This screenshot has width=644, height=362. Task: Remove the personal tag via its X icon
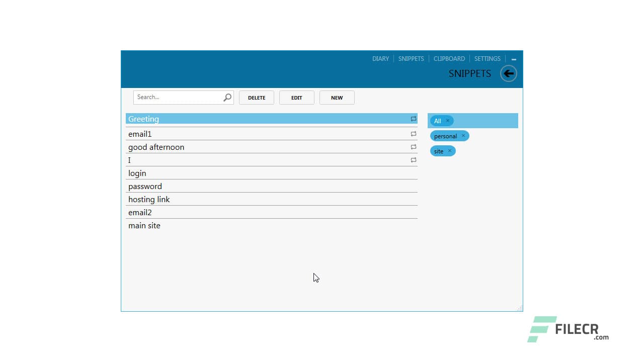coord(463,136)
